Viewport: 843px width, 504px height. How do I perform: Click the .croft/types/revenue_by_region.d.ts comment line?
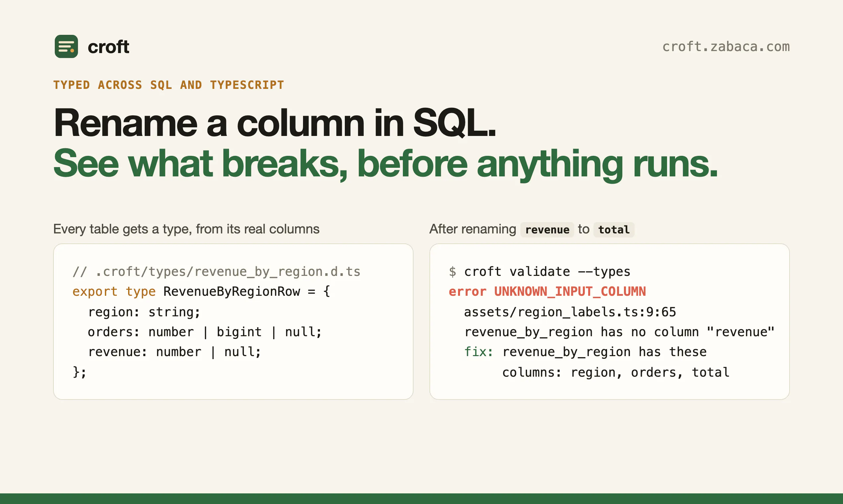(216, 271)
